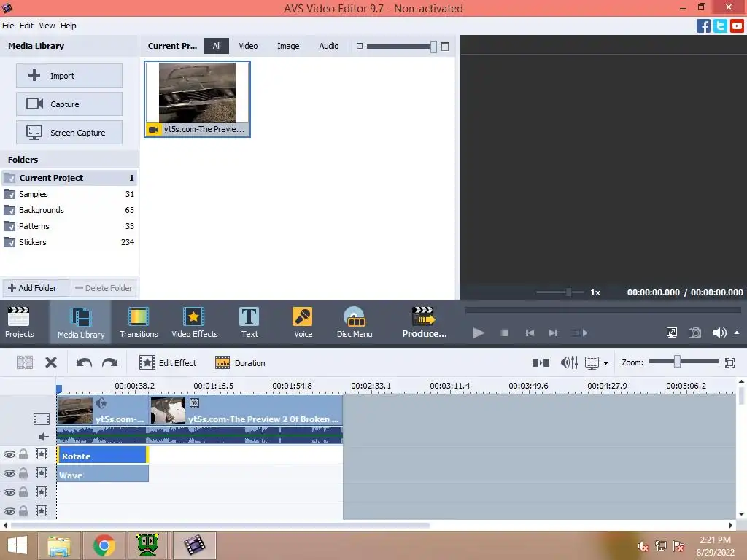747x560 pixels.
Task: Click the Play button in preview
Action: tap(479, 332)
